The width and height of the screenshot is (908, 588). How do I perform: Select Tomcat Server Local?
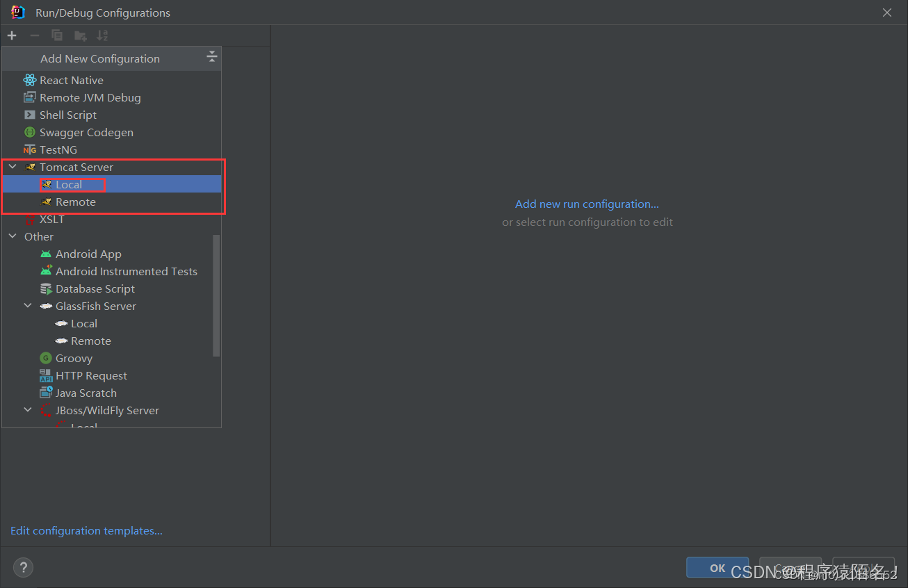[111, 184]
